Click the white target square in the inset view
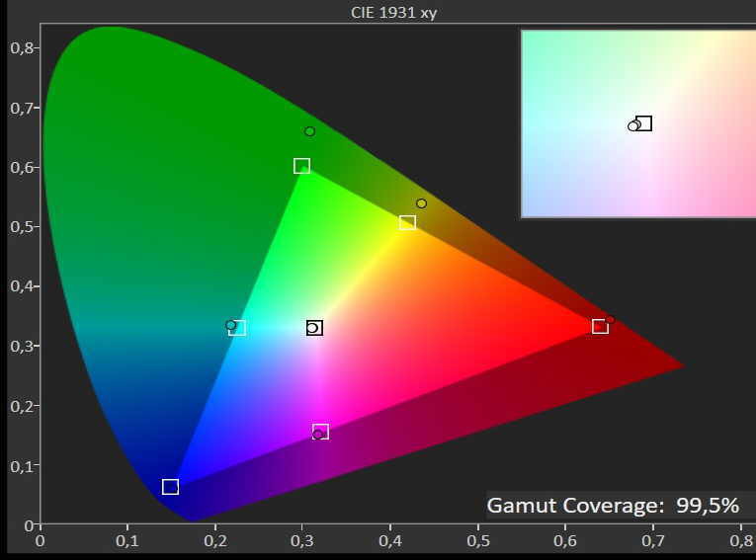Image resolution: width=756 pixels, height=560 pixels. coord(644,123)
